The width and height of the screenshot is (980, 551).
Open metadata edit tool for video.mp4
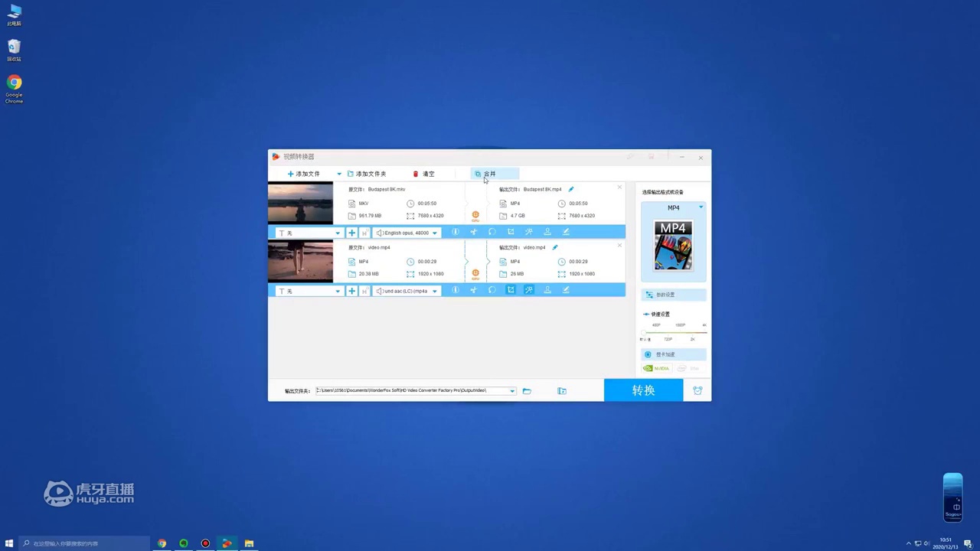(x=566, y=290)
